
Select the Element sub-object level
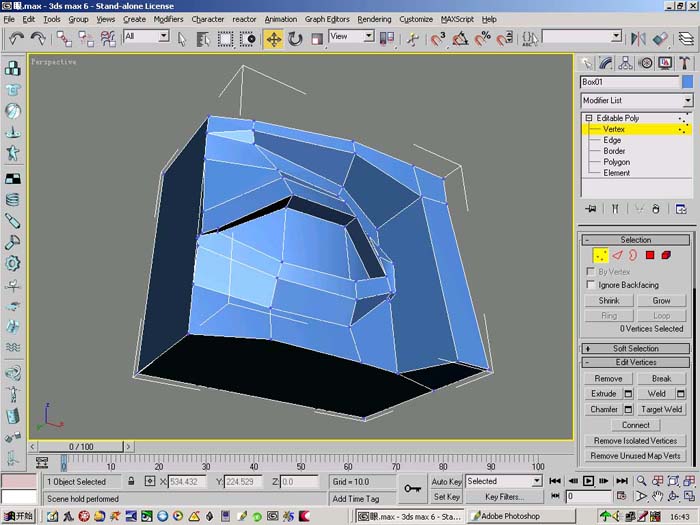[616, 173]
